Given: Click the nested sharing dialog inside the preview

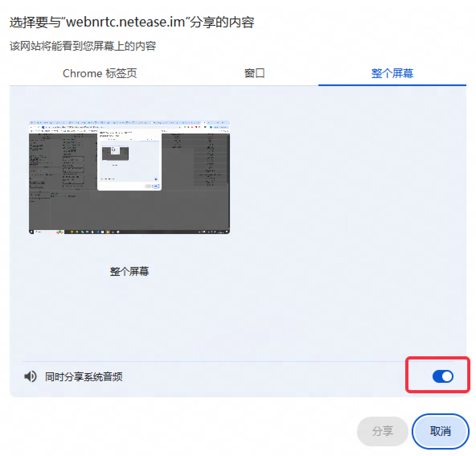Looking at the screenshot, I should click(129, 159).
